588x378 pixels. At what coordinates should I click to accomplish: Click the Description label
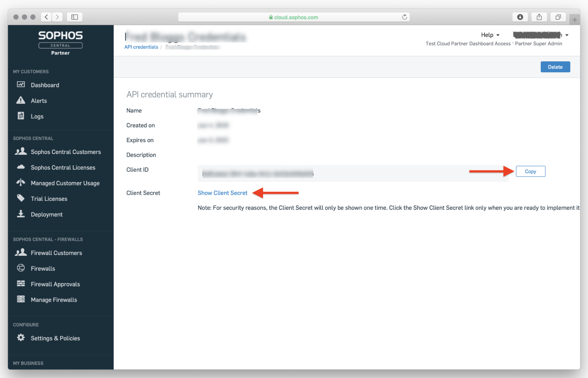click(x=141, y=155)
